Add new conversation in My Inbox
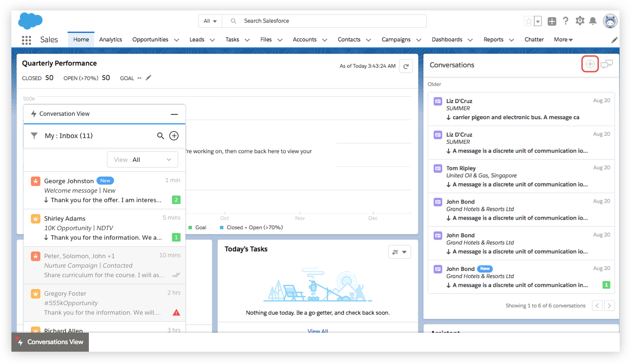 pyautogui.click(x=174, y=136)
